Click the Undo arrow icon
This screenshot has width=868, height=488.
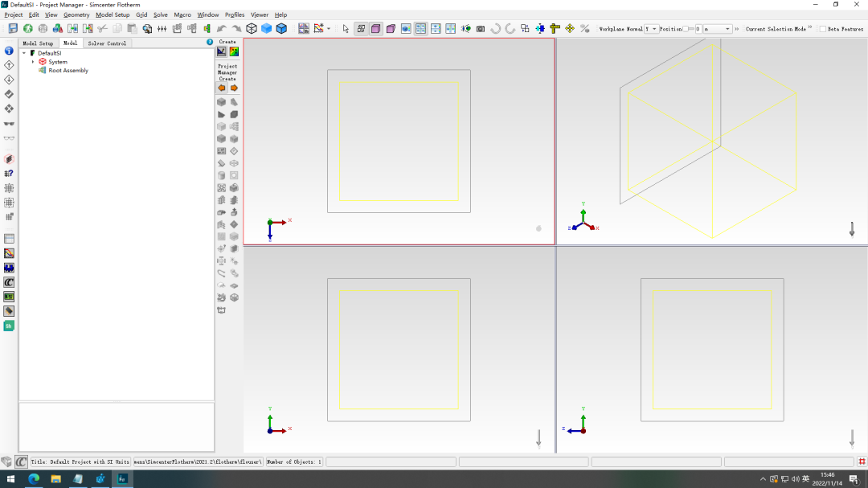(x=222, y=28)
